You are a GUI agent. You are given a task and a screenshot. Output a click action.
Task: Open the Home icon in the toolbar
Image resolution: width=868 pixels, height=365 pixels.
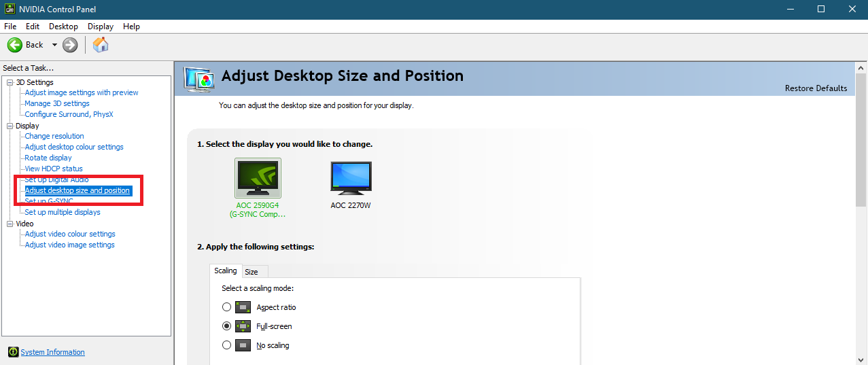[x=101, y=45]
